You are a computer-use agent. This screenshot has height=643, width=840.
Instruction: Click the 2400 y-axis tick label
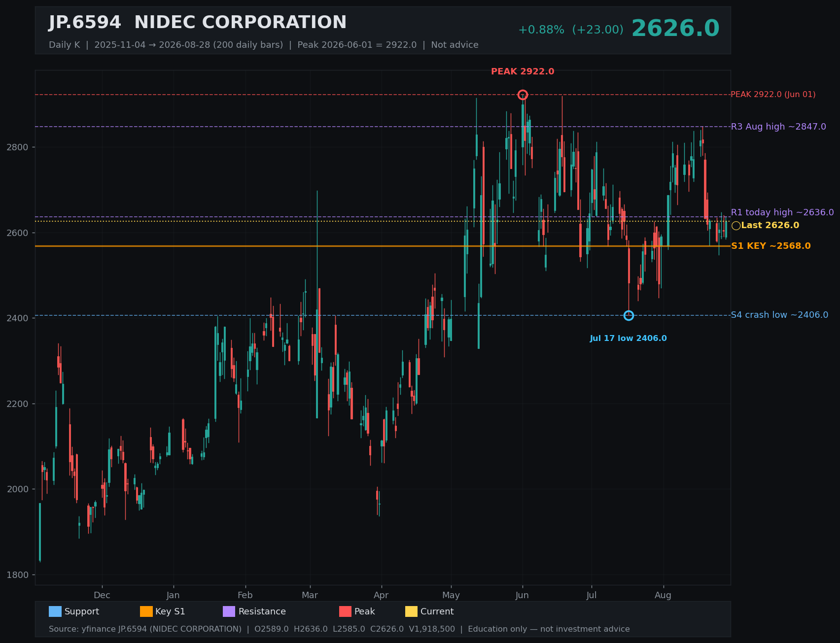click(x=19, y=318)
